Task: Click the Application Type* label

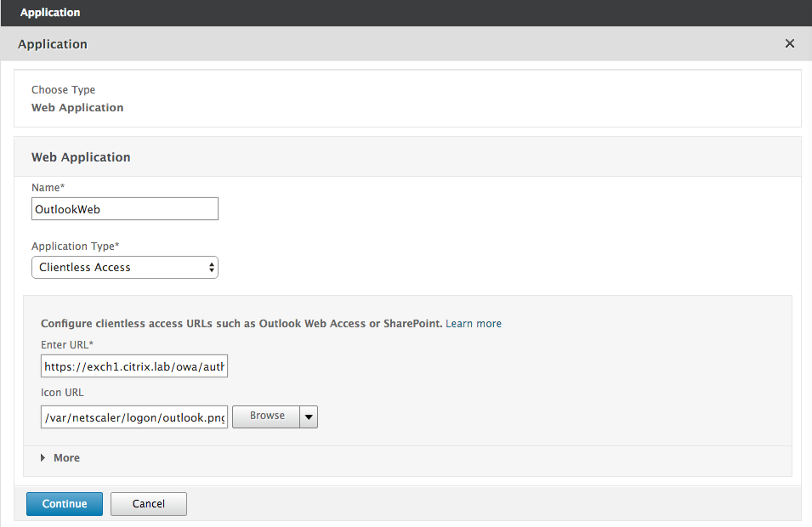Action: click(x=76, y=246)
